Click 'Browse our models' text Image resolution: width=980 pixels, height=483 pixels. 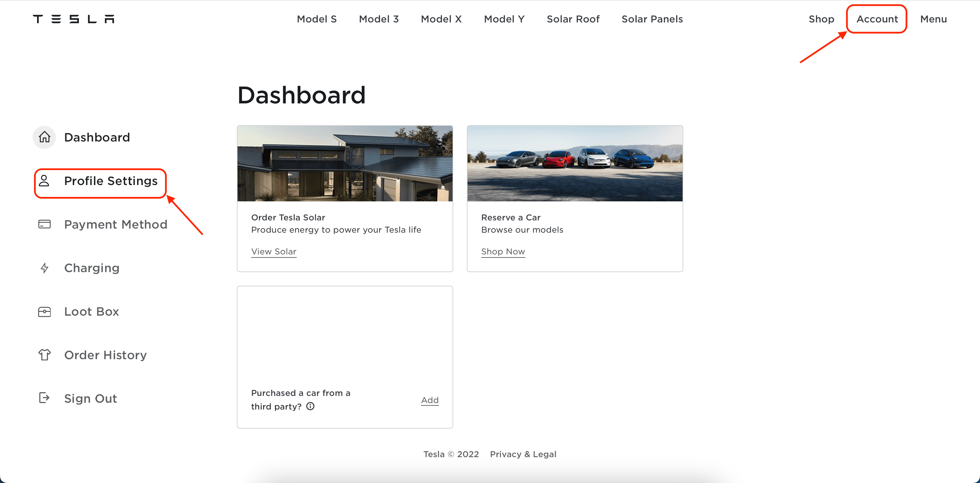522,230
